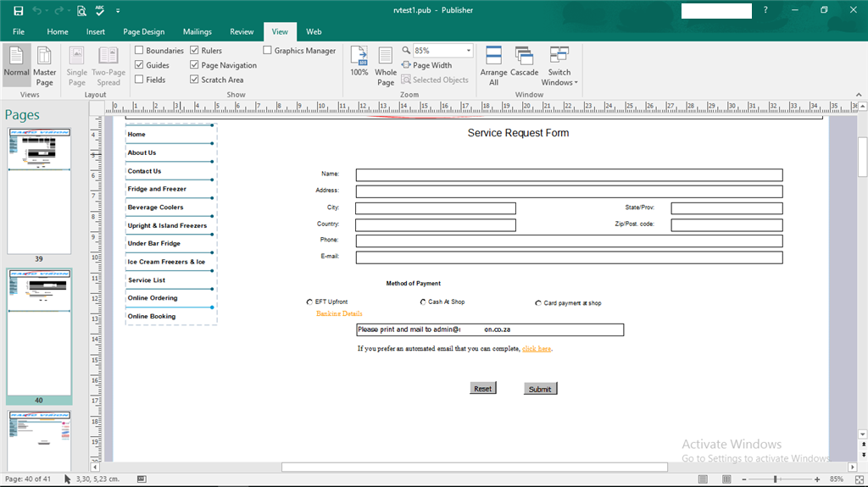Viewport: 868px width, 487px height.
Task: Enable the Boundaries checkbox
Action: pos(140,51)
